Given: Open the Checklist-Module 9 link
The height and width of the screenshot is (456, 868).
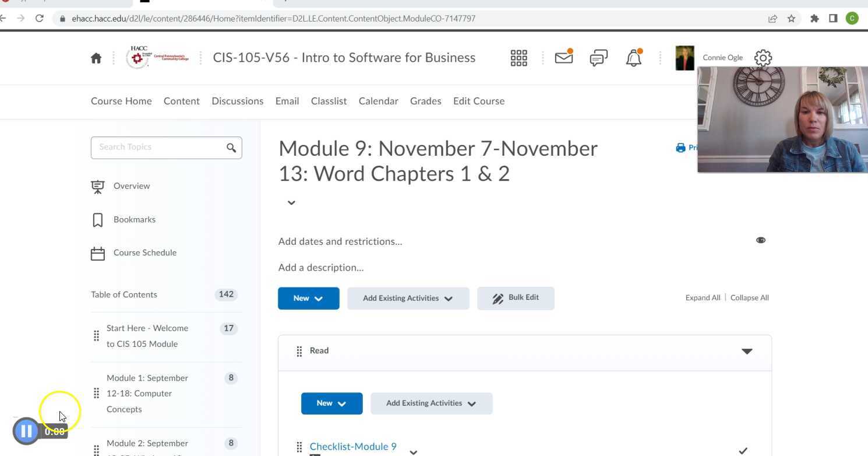Looking at the screenshot, I should point(352,447).
